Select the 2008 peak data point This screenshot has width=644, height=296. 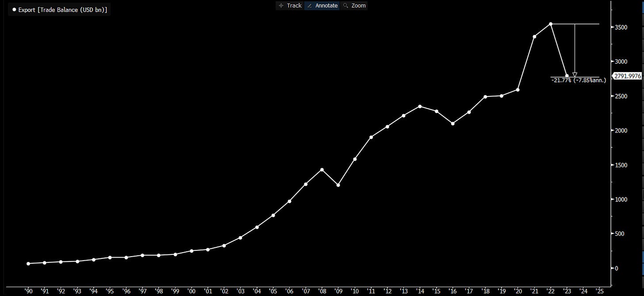322,170
